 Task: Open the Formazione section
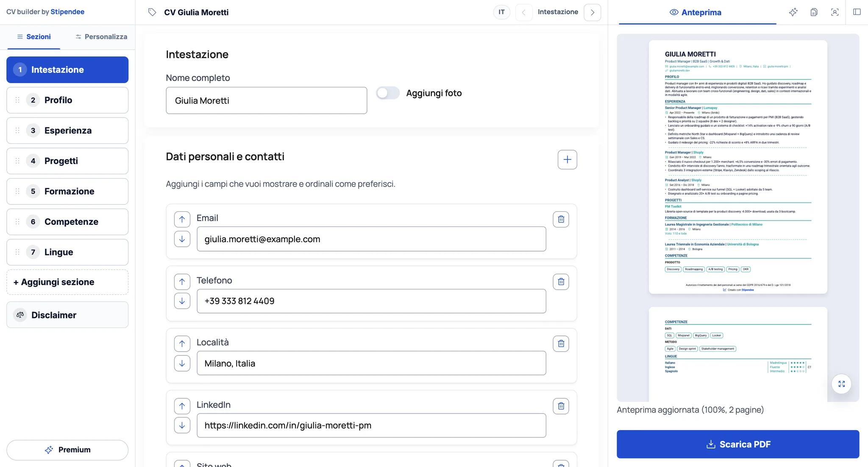point(67,191)
